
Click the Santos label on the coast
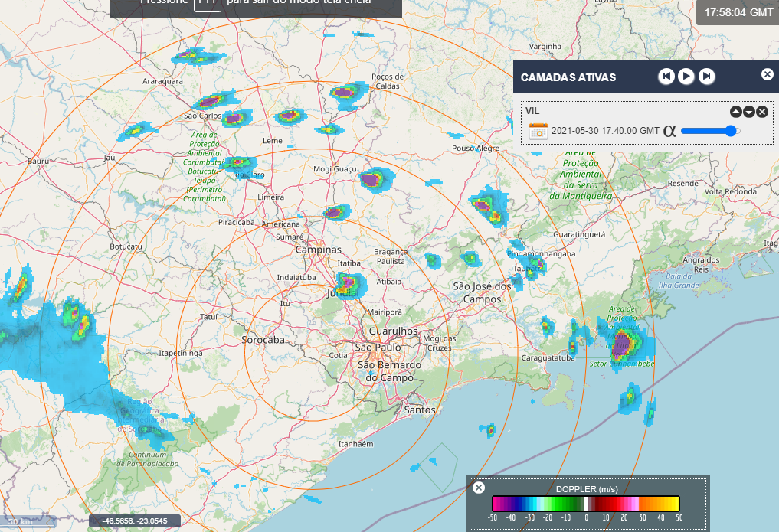coord(420,410)
